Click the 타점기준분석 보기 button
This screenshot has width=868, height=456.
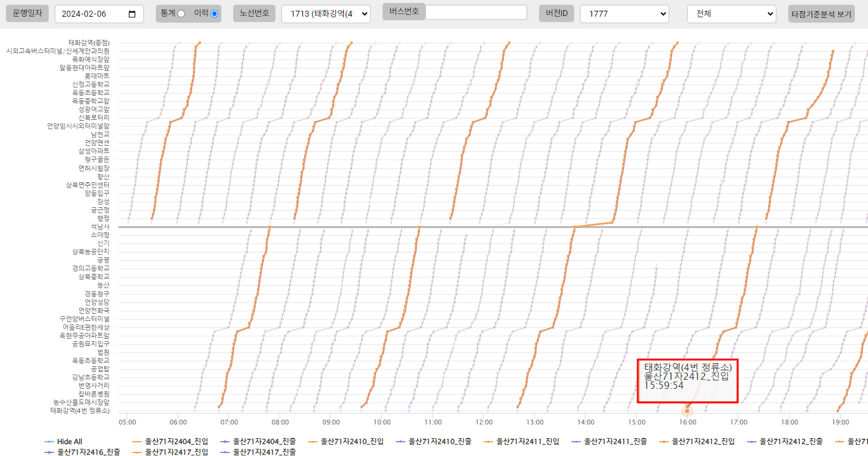[x=821, y=14]
